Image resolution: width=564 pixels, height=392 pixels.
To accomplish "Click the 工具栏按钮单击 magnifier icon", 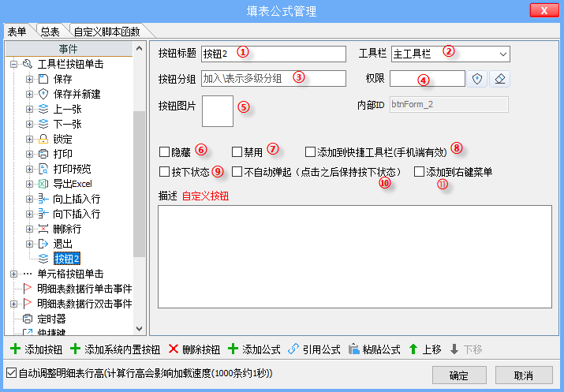I will tap(28, 64).
